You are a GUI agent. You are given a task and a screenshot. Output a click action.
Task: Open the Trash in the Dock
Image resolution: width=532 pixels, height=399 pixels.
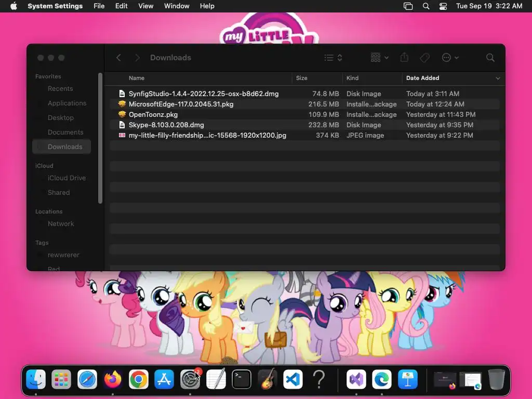click(x=496, y=379)
